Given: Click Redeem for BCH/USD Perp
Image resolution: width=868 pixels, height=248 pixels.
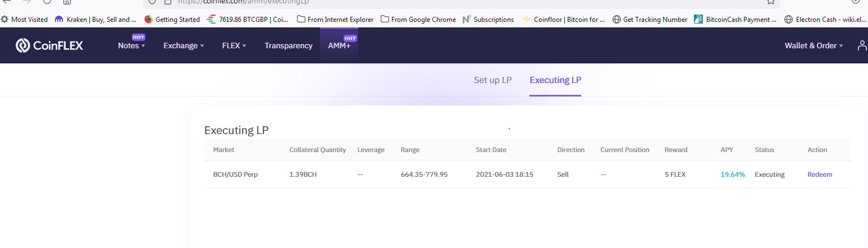Looking at the screenshot, I should point(820,174).
